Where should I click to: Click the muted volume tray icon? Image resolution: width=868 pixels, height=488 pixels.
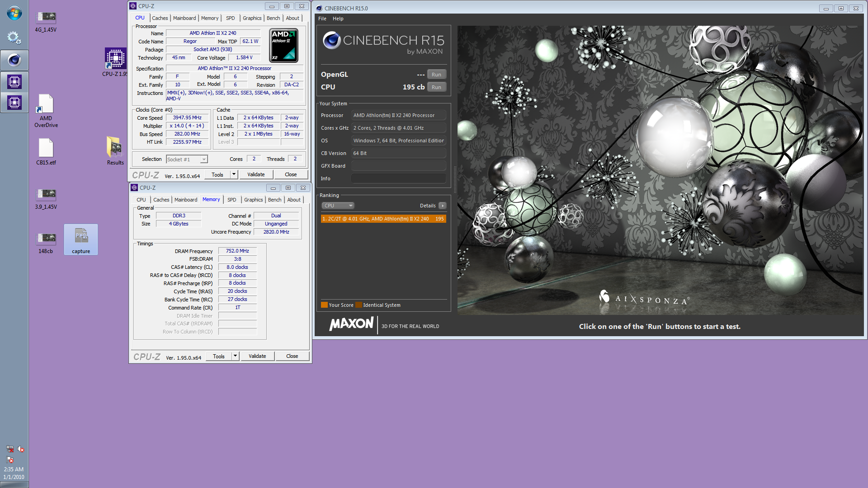[21, 449]
